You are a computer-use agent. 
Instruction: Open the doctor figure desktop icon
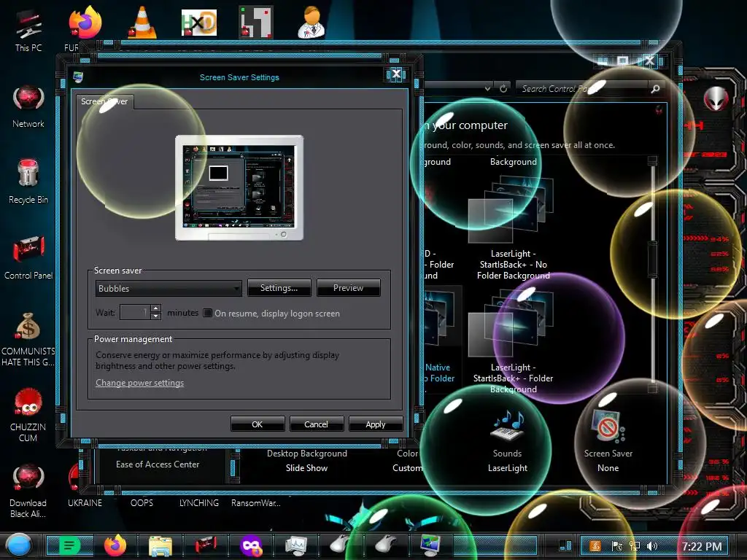(311, 22)
